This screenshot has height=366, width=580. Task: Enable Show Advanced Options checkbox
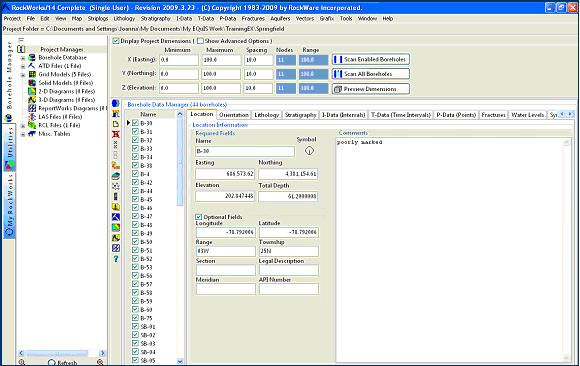click(200, 41)
